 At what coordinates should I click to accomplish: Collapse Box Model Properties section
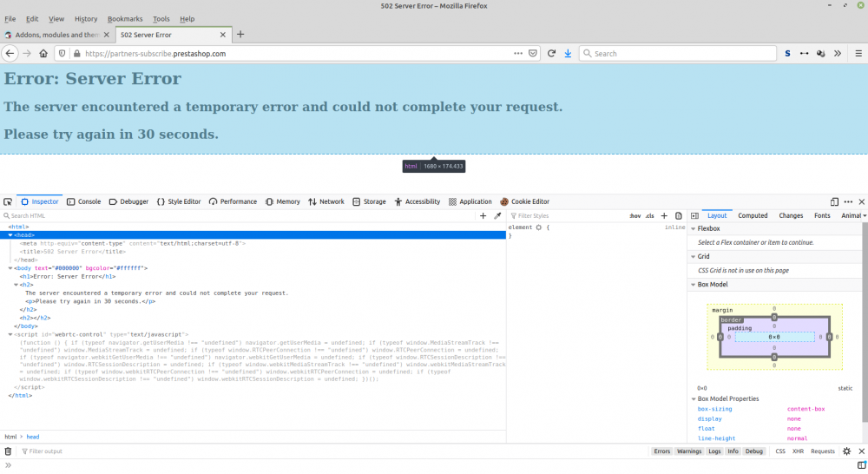click(694, 398)
